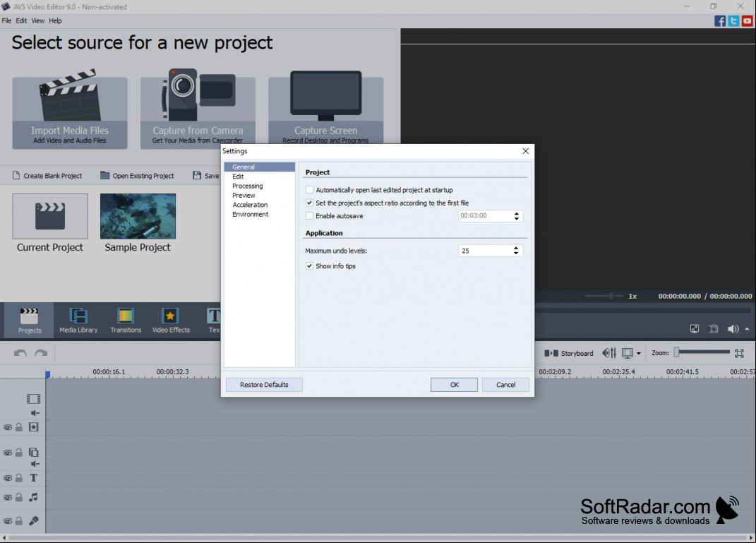Viewport: 756px width, 543px height.
Task: Close the Settings dialog with X
Action: pos(526,151)
